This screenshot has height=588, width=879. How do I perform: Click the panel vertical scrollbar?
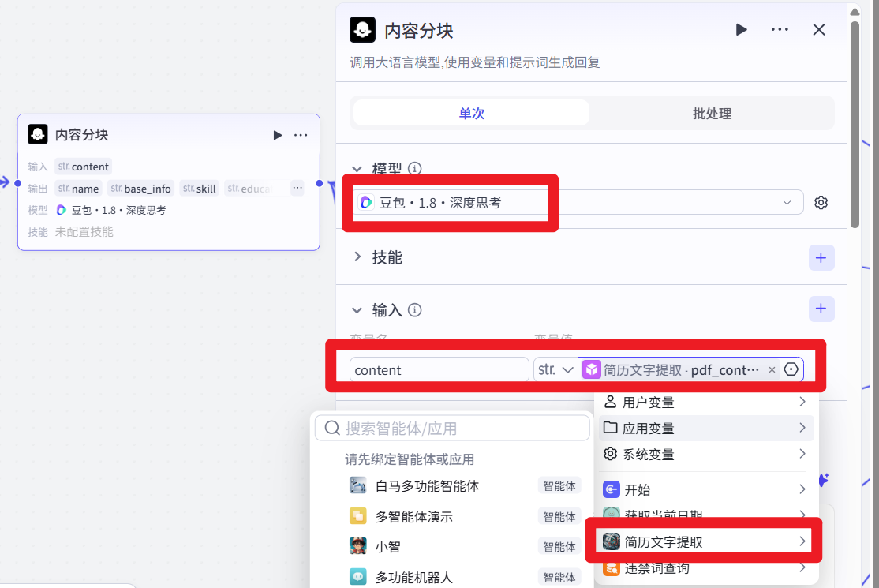[855, 125]
